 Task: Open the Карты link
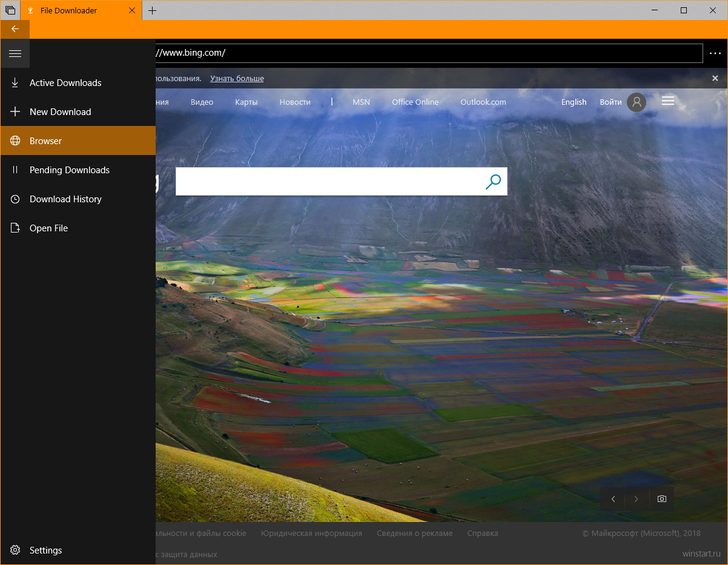coord(247,102)
